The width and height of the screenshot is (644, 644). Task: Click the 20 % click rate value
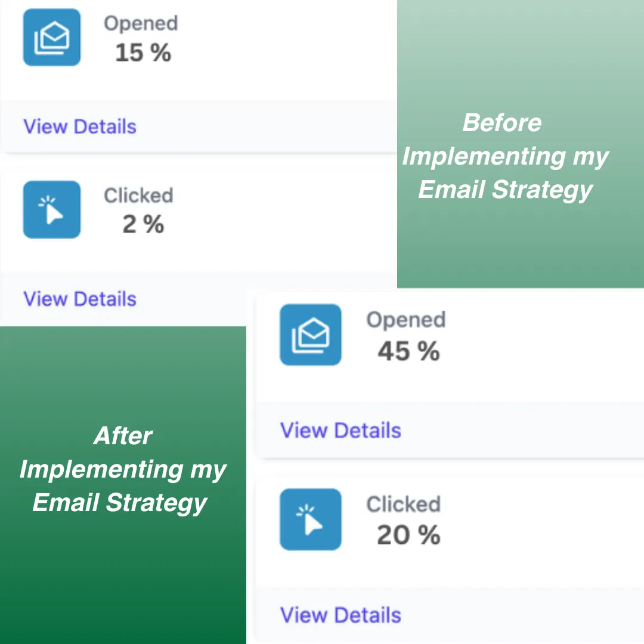click(408, 535)
